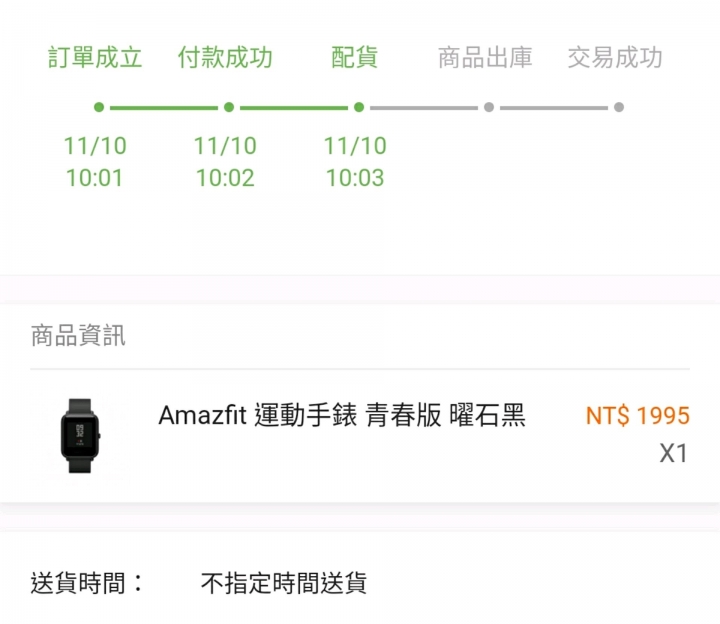Click the 11/10 10:02 payment timestamp
This screenshot has width=720, height=624.
point(225,162)
